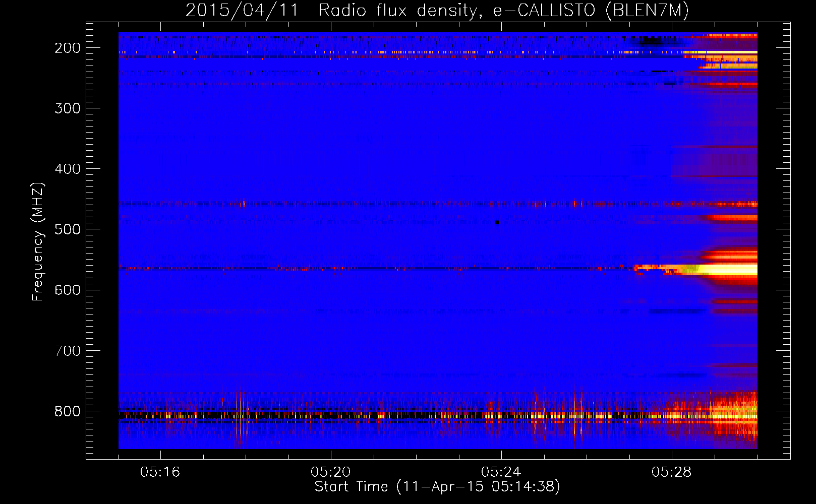Click the 700 frequency tick label

(68, 350)
